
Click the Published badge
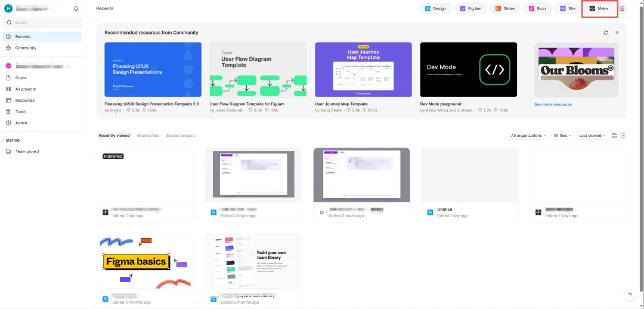113,156
